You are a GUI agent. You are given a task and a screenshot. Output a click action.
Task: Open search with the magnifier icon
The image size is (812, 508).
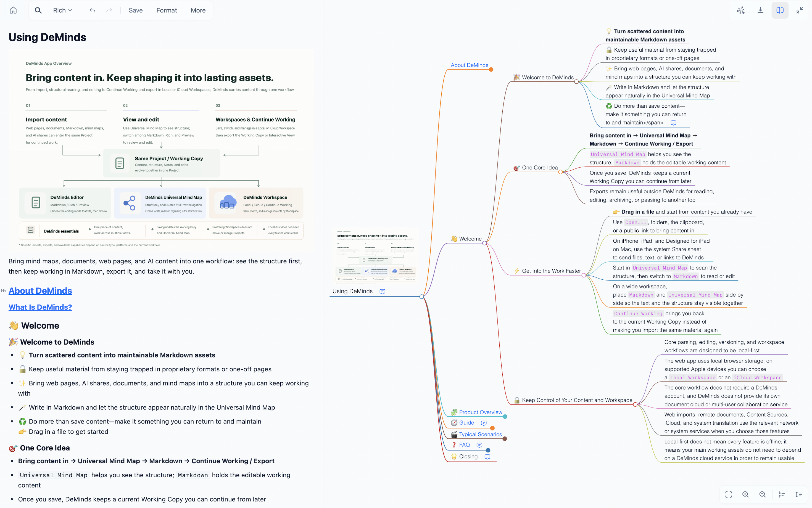38,10
